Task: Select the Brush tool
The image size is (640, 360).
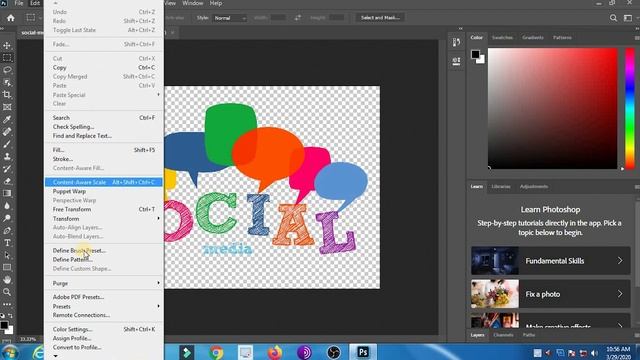Action: pos(7,144)
